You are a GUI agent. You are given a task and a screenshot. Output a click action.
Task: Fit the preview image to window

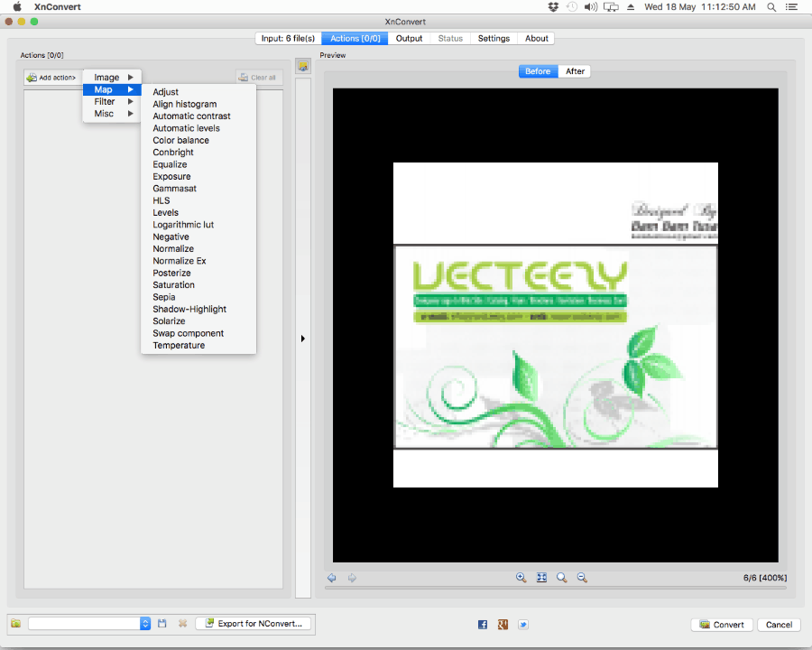541,578
